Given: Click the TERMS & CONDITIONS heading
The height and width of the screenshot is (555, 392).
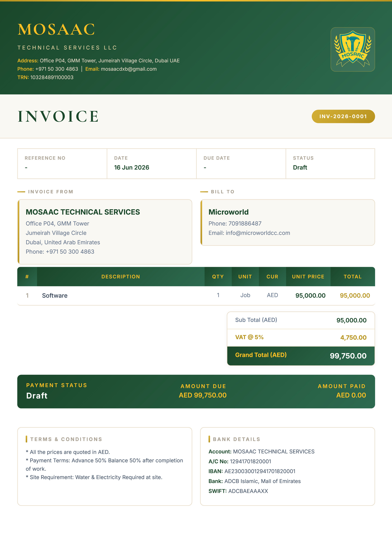Looking at the screenshot, I should coord(66,440).
